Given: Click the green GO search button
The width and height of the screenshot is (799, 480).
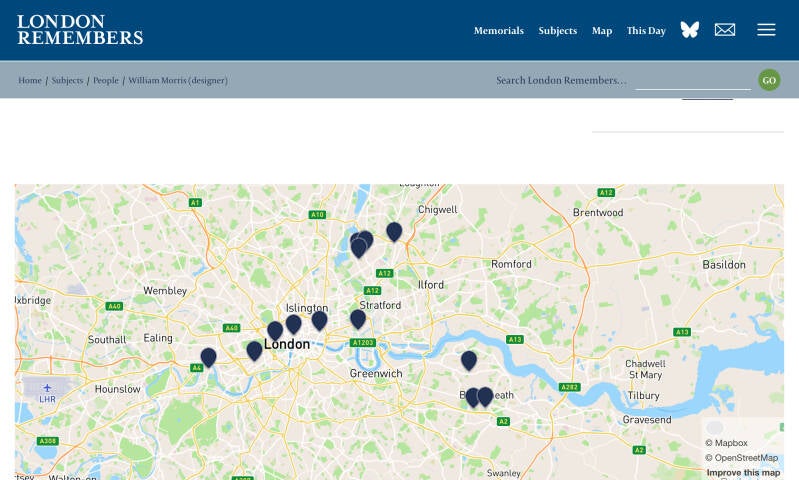Looking at the screenshot, I should (x=769, y=80).
